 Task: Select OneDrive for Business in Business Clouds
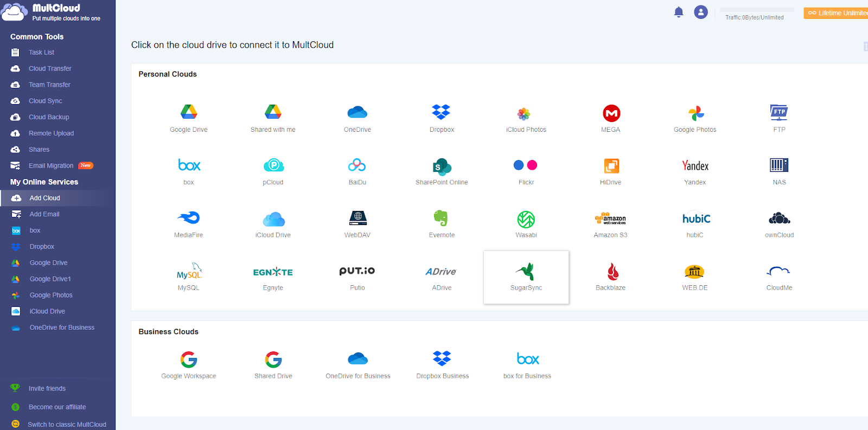tap(358, 358)
